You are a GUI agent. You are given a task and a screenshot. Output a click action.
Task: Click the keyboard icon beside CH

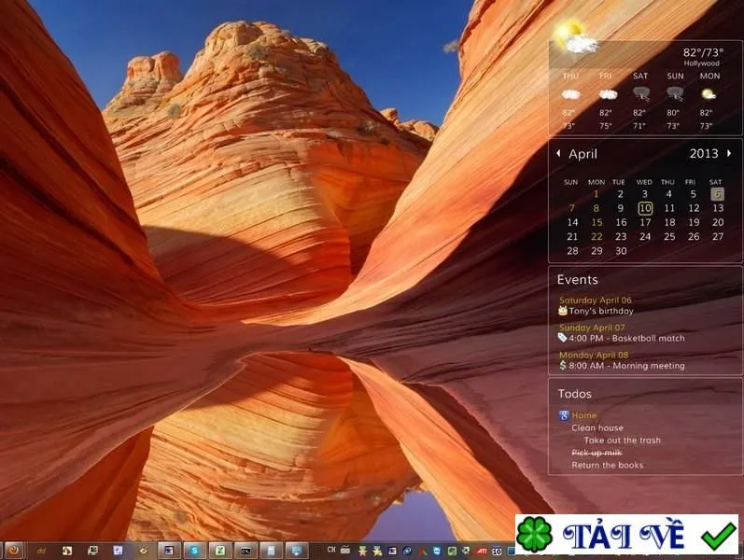[345, 550]
